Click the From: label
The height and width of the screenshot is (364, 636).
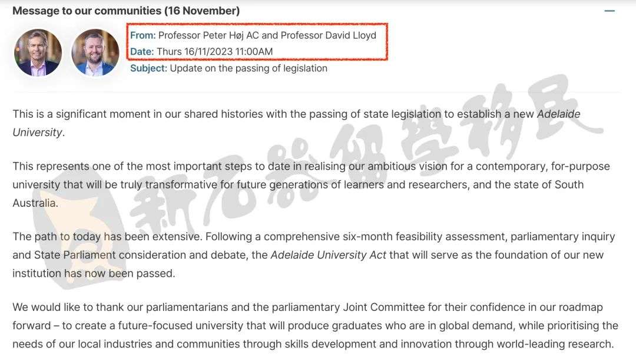click(x=143, y=35)
